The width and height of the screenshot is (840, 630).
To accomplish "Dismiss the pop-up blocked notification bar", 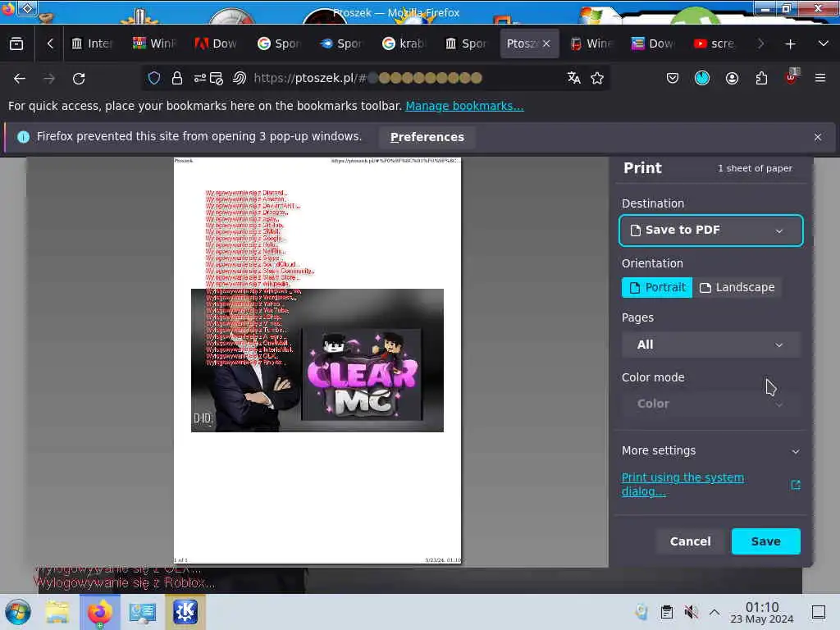I will click(818, 137).
